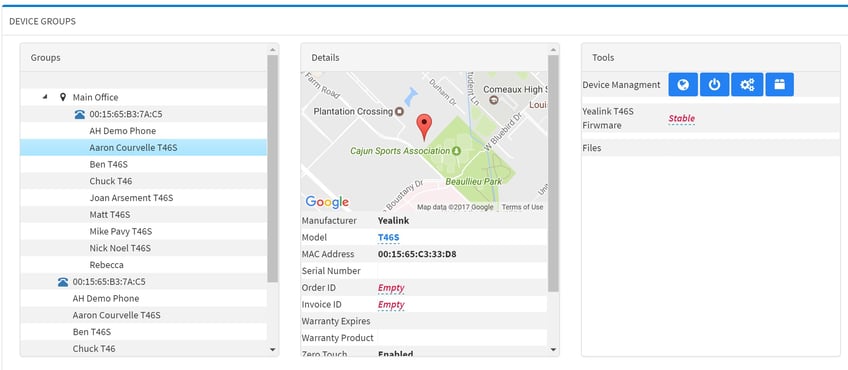Open the Stable firmware dropdown link
The image size is (848, 370).
pos(681,118)
